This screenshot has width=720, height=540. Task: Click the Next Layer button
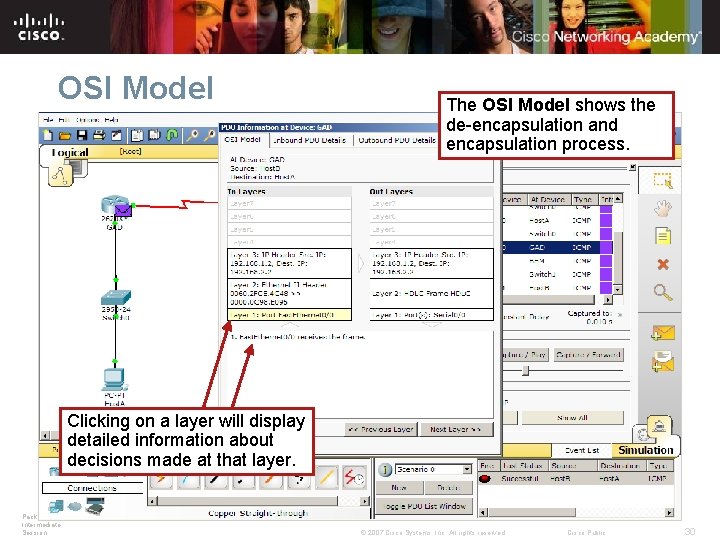[457, 429]
